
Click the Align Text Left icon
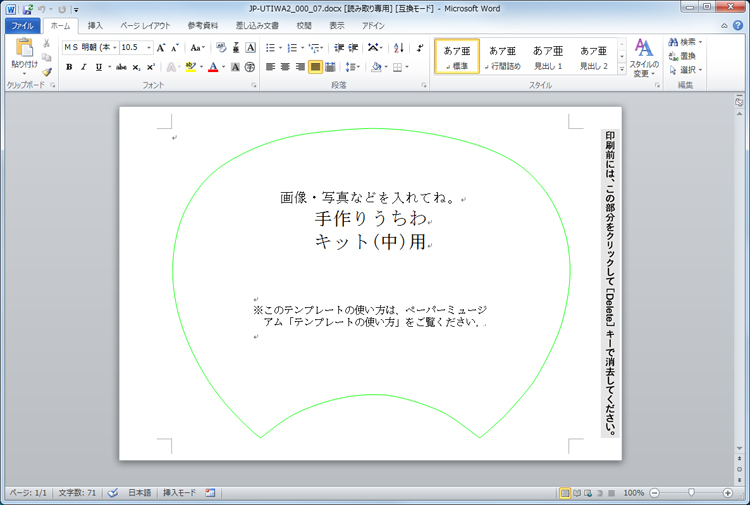pyautogui.click(x=270, y=67)
